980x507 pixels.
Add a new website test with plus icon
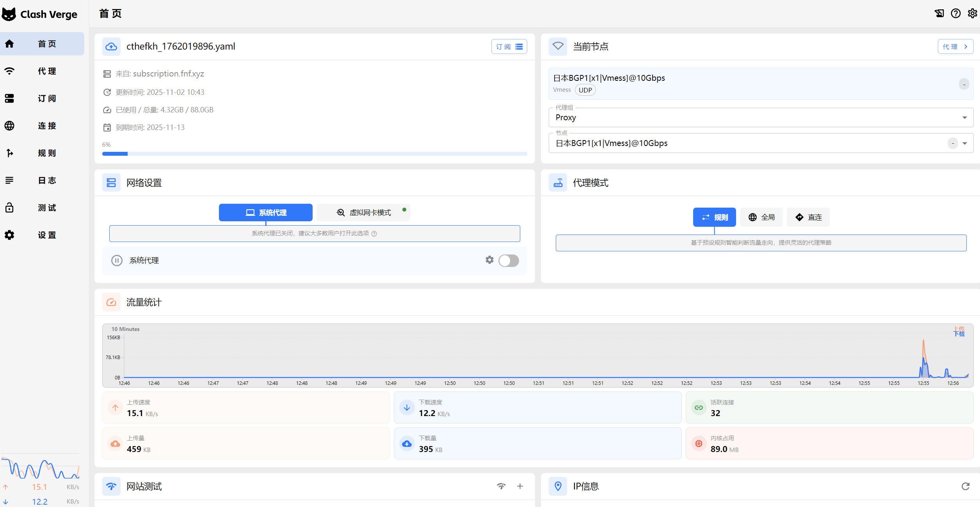coord(520,486)
